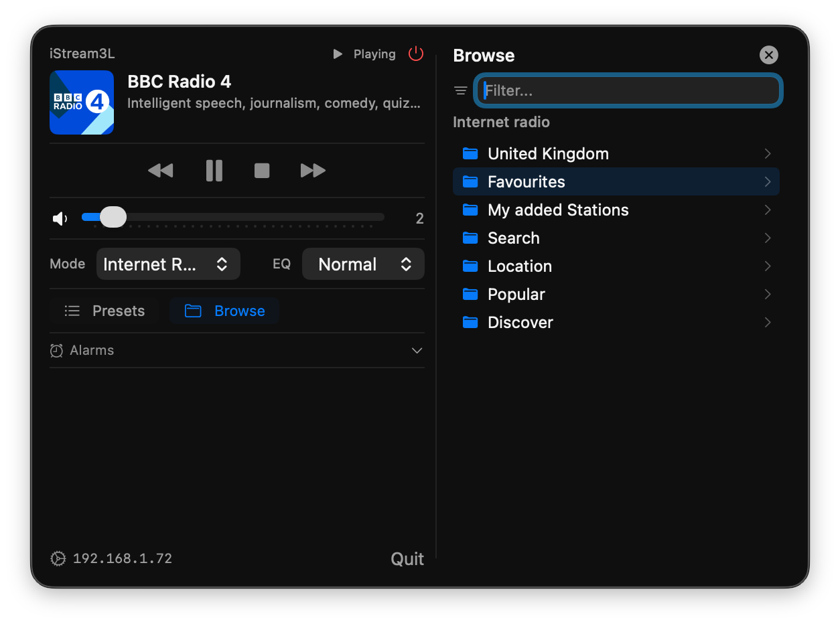Close the Browse panel
This screenshot has height=624, width=840.
point(768,55)
